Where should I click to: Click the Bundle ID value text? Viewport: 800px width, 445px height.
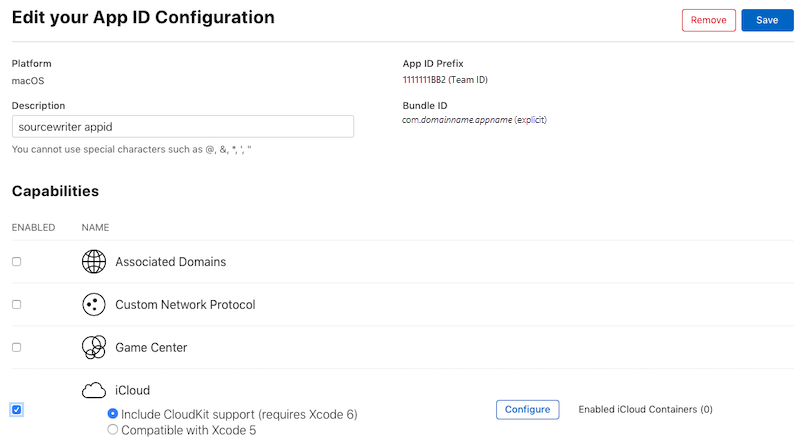click(474, 120)
